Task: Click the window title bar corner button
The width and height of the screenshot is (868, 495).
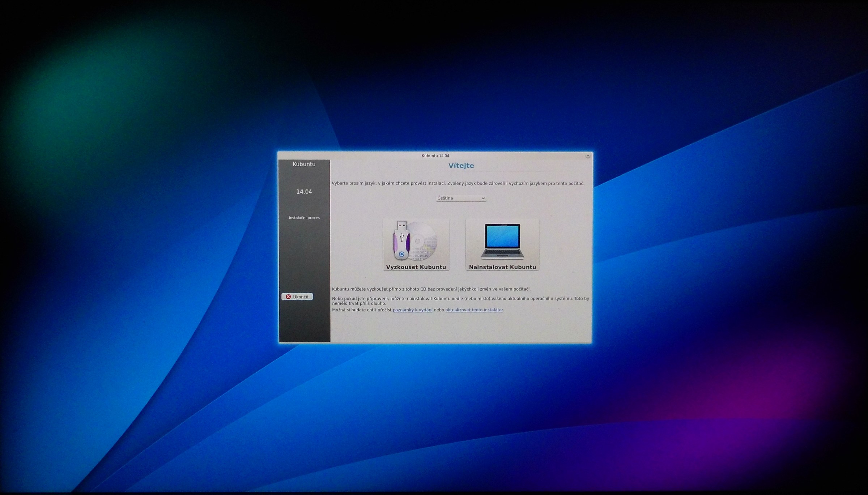Action: point(588,156)
